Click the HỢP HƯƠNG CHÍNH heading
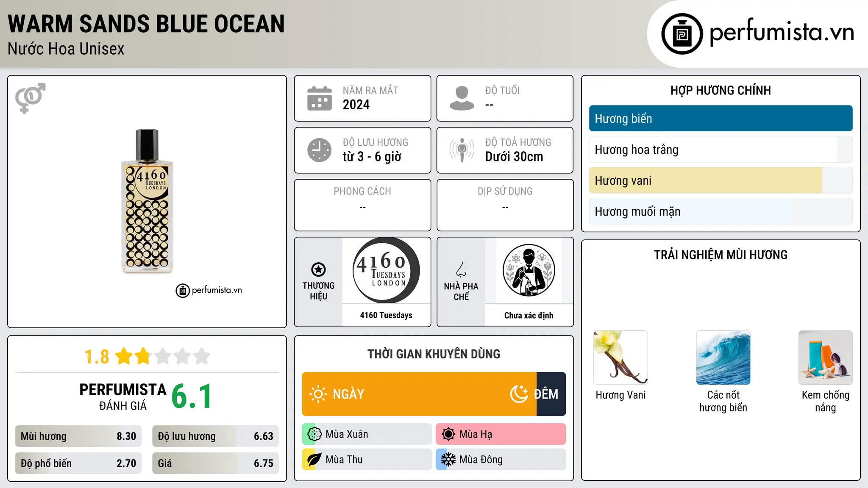The height and width of the screenshot is (488, 868). click(721, 90)
